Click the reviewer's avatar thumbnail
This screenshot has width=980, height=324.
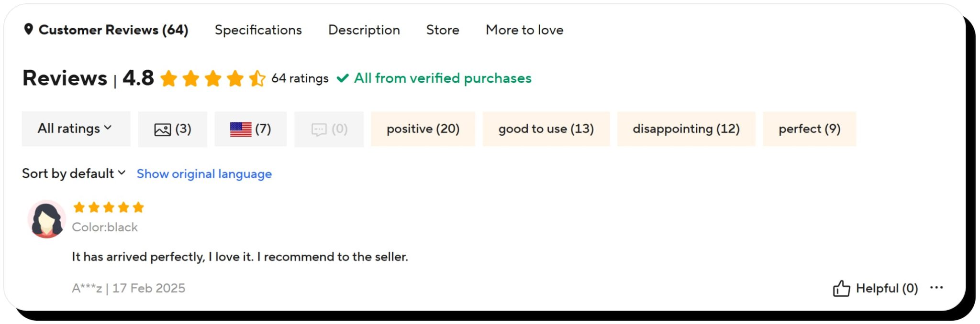47,218
